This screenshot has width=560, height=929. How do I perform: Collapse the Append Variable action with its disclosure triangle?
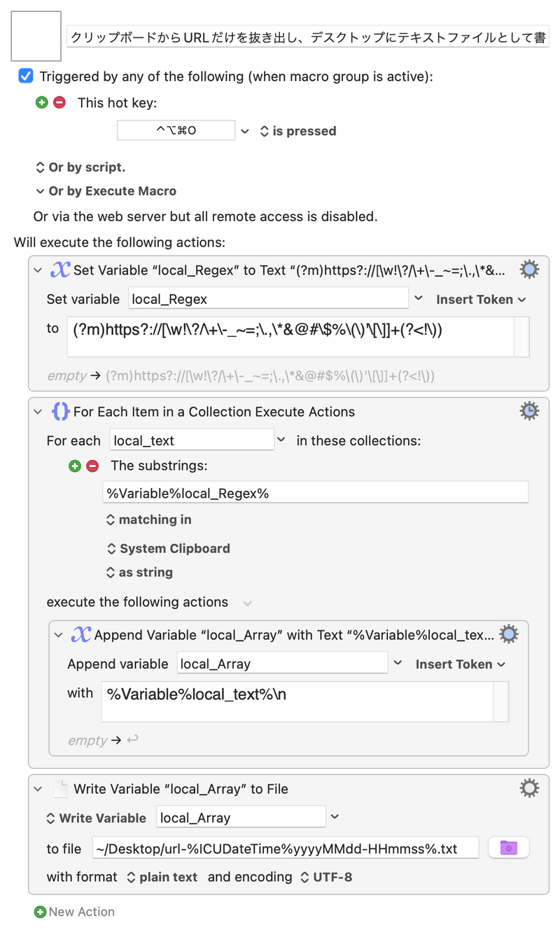click(58, 635)
